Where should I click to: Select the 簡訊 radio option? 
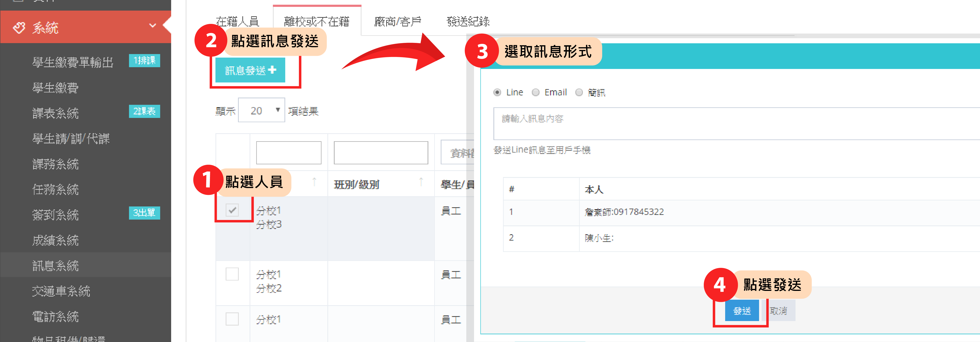579,92
